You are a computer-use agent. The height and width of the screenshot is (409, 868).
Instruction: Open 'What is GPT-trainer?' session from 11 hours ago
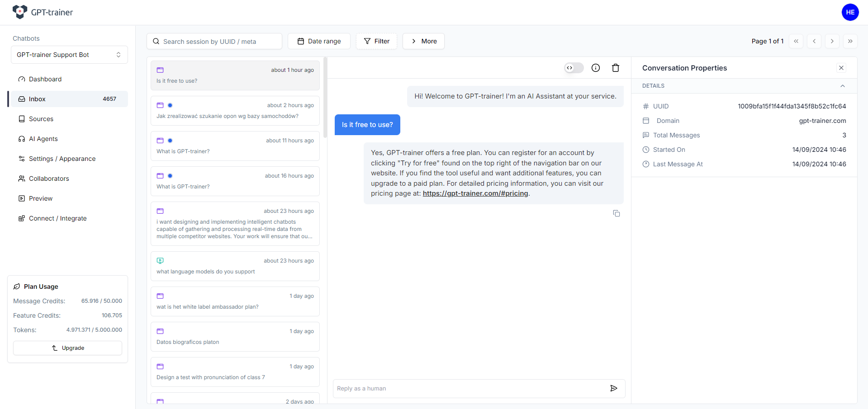point(235,146)
